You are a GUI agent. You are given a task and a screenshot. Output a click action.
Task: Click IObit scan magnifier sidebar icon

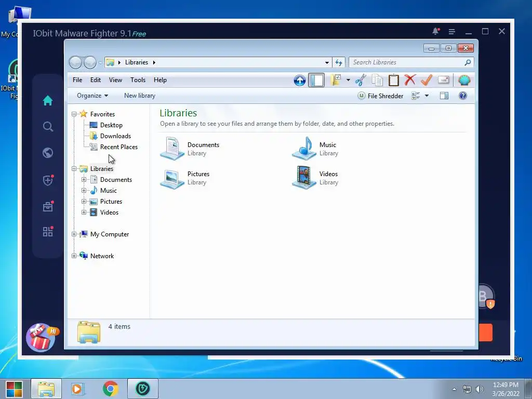click(x=48, y=127)
